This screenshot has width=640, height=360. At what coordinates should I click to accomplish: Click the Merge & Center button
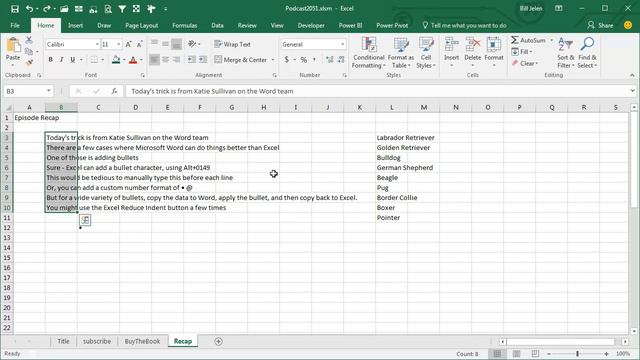241,60
